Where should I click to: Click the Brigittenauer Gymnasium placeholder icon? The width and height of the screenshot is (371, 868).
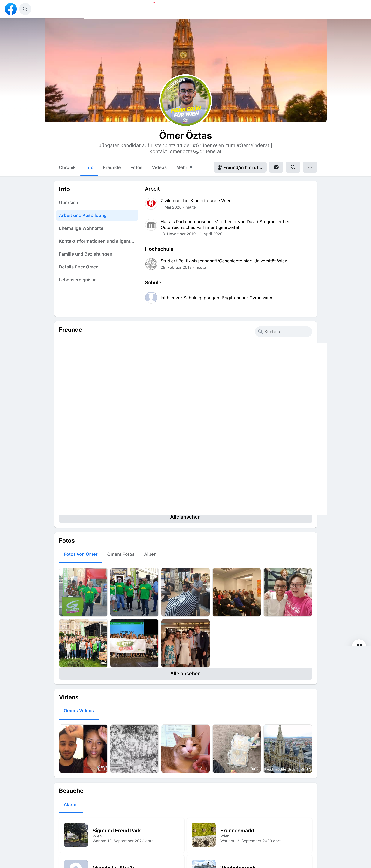pyautogui.click(x=151, y=298)
